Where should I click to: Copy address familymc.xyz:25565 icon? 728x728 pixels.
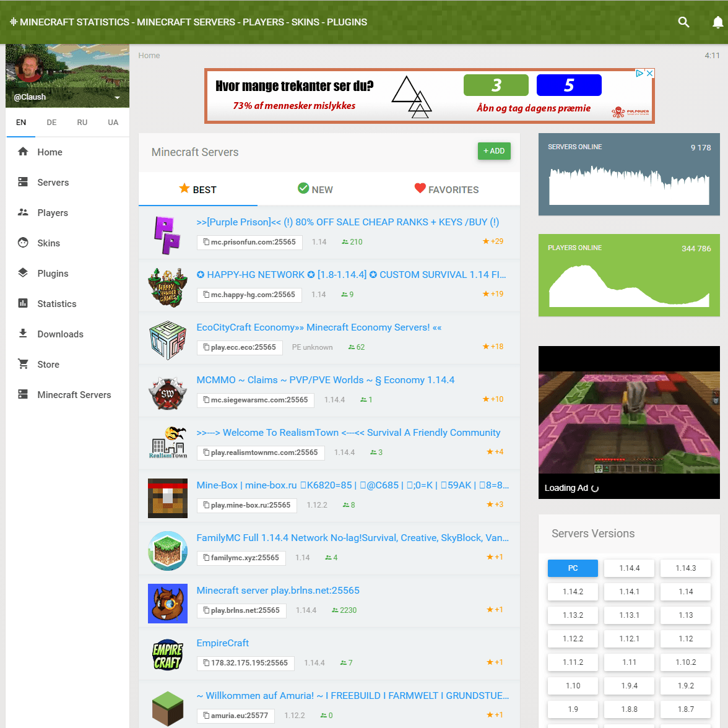click(x=206, y=557)
